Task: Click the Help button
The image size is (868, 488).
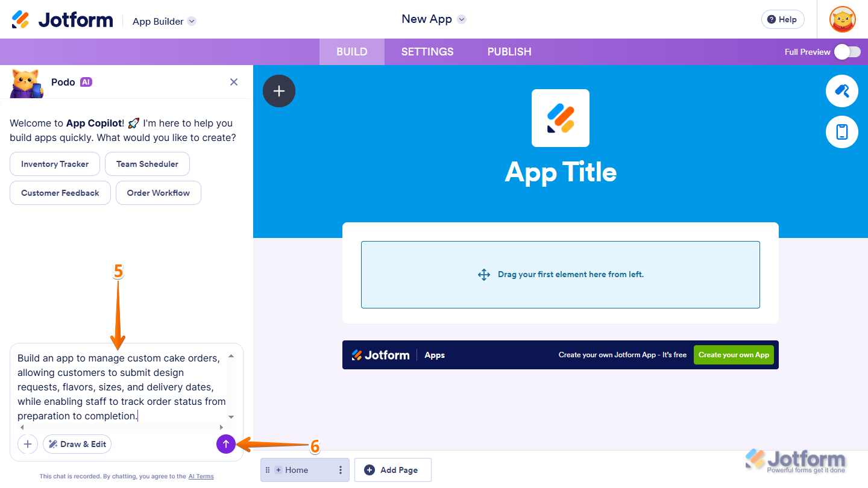Action: 782,19
